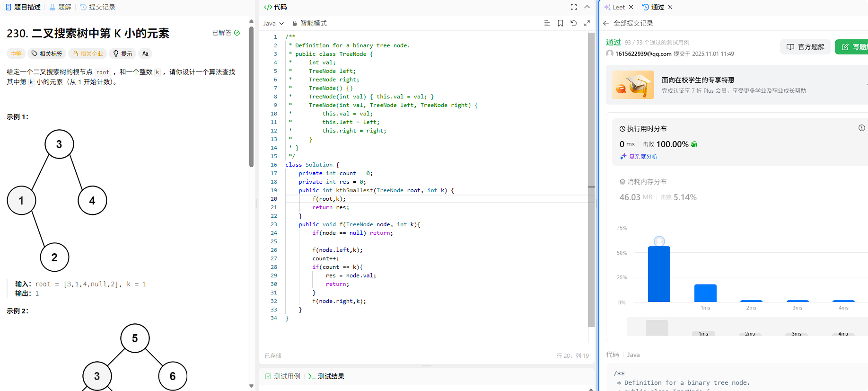Open the 测试结果 tab
Image resolution: width=868 pixels, height=391 pixels.
(x=326, y=376)
